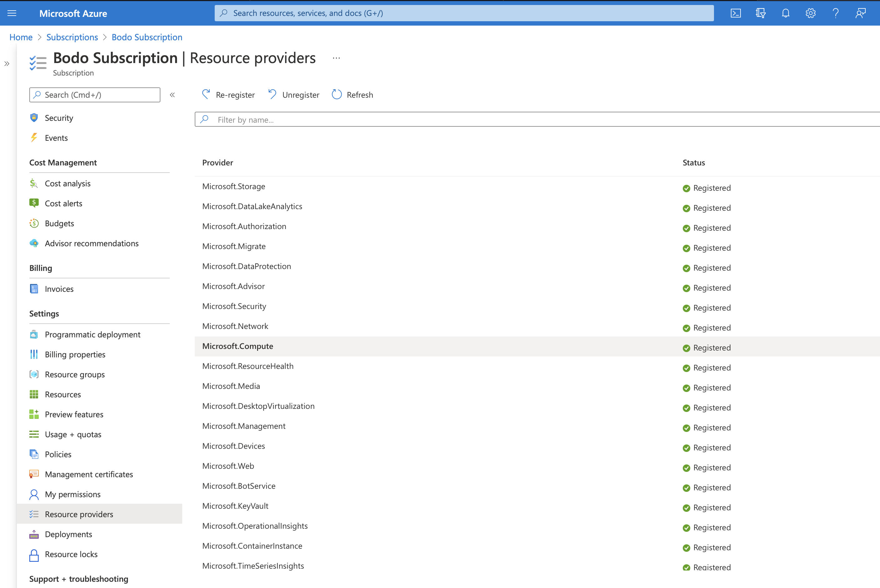880x588 pixels.
Task: Open Cloud Shell from the top bar
Action: pos(736,13)
